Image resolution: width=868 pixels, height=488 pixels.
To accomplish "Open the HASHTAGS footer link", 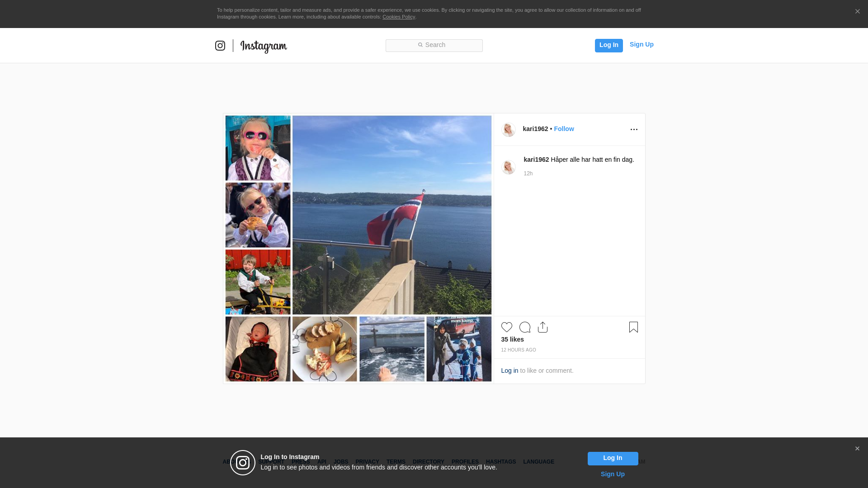I will coord(500,462).
